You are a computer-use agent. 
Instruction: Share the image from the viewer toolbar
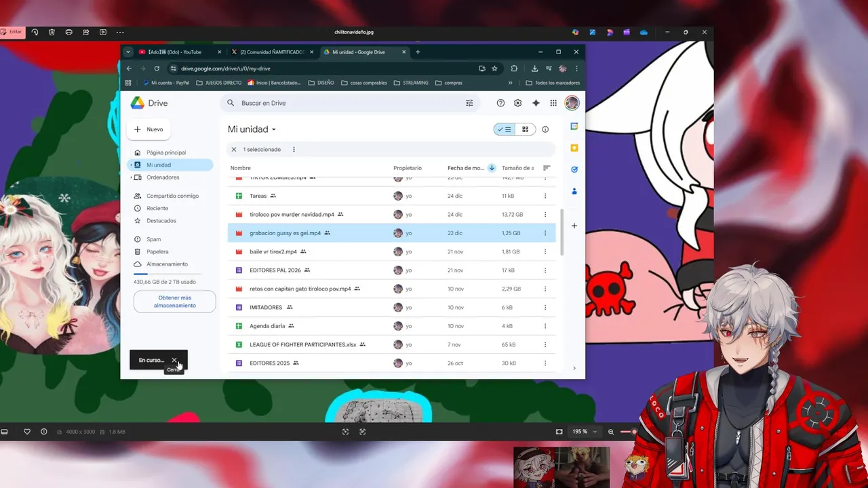click(x=86, y=32)
